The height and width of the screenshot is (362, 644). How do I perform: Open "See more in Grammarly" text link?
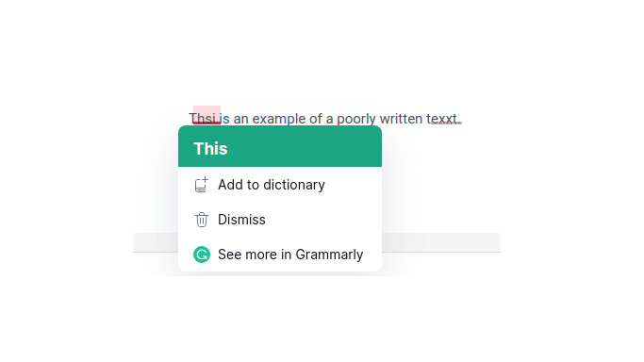tap(290, 255)
